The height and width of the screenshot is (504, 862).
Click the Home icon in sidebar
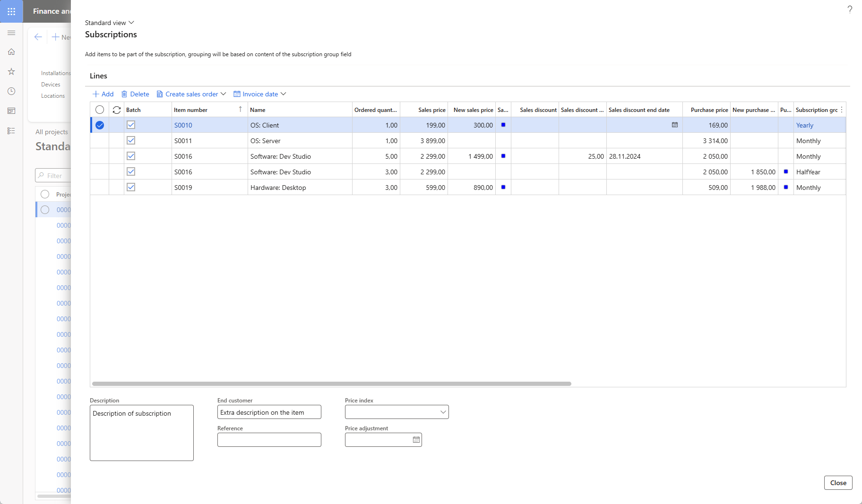coord(11,52)
